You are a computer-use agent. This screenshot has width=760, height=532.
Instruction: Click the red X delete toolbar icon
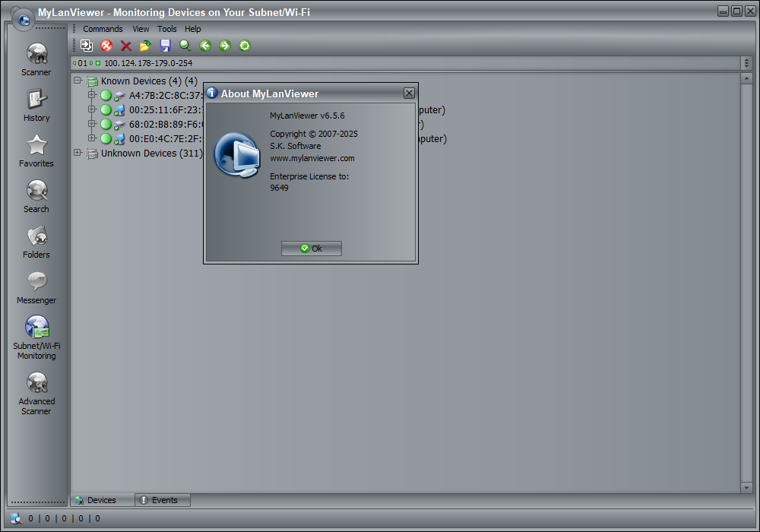126,46
